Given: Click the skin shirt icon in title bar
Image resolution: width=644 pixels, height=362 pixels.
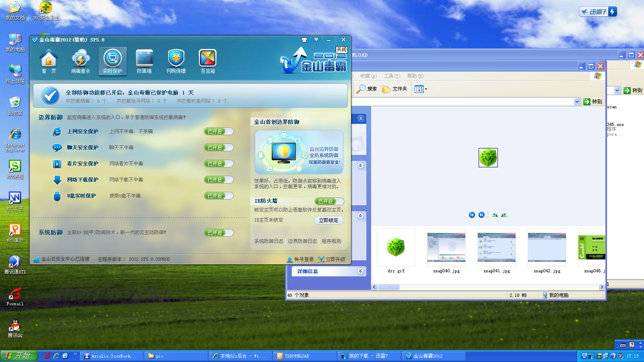Looking at the screenshot, I should tap(304, 40).
